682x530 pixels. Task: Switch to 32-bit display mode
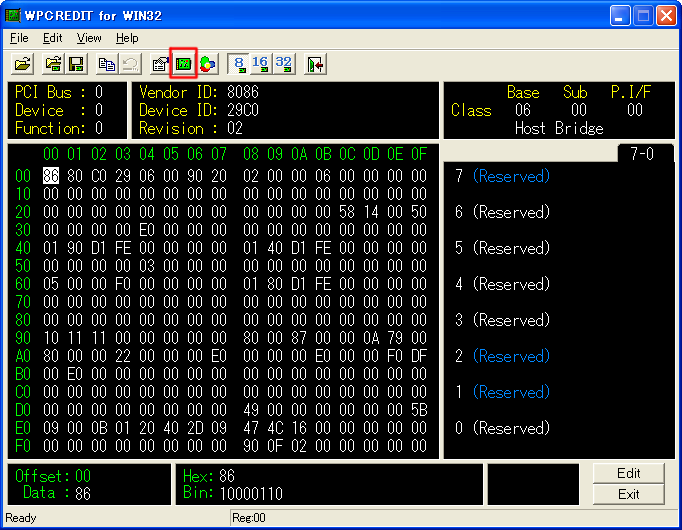pyautogui.click(x=284, y=64)
